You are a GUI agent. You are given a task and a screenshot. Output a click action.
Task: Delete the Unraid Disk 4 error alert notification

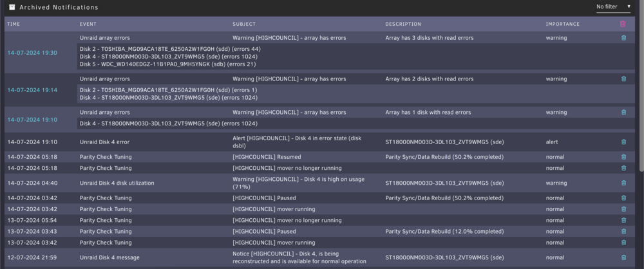point(623,142)
